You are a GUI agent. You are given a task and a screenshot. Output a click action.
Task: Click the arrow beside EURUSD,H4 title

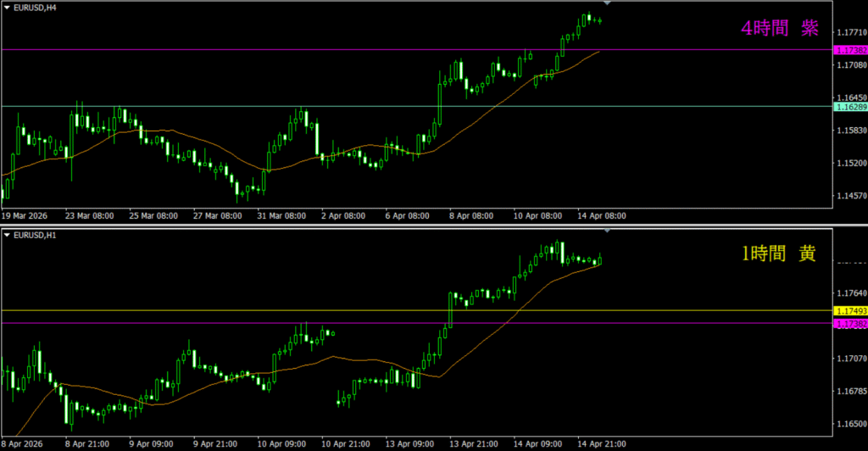point(6,8)
